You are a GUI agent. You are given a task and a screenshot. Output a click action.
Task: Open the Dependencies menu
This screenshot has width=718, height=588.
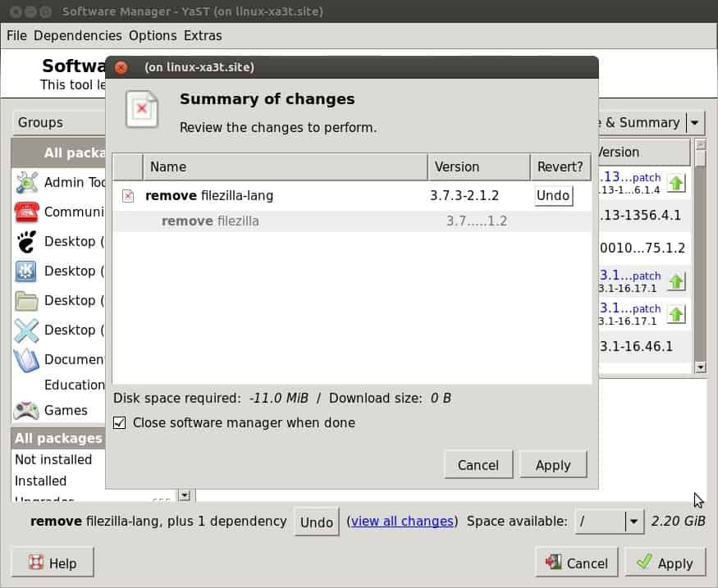tap(78, 36)
